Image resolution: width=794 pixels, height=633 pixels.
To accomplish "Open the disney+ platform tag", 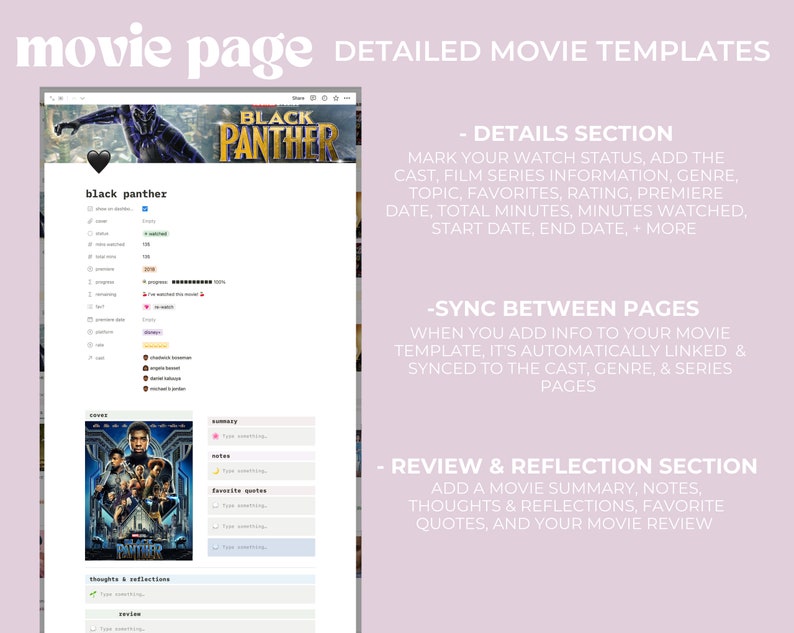I will (x=152, y=332).
